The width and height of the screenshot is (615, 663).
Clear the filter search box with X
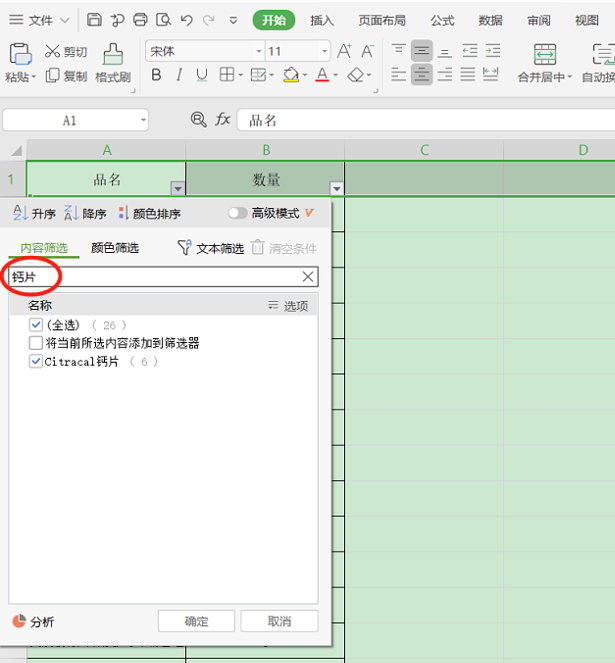coord(308,277)
